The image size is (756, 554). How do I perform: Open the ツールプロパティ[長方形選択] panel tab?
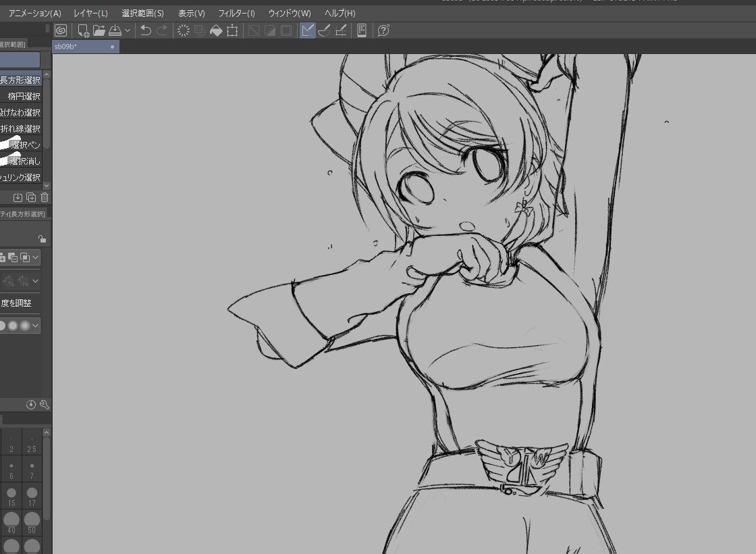click(23, 213)
